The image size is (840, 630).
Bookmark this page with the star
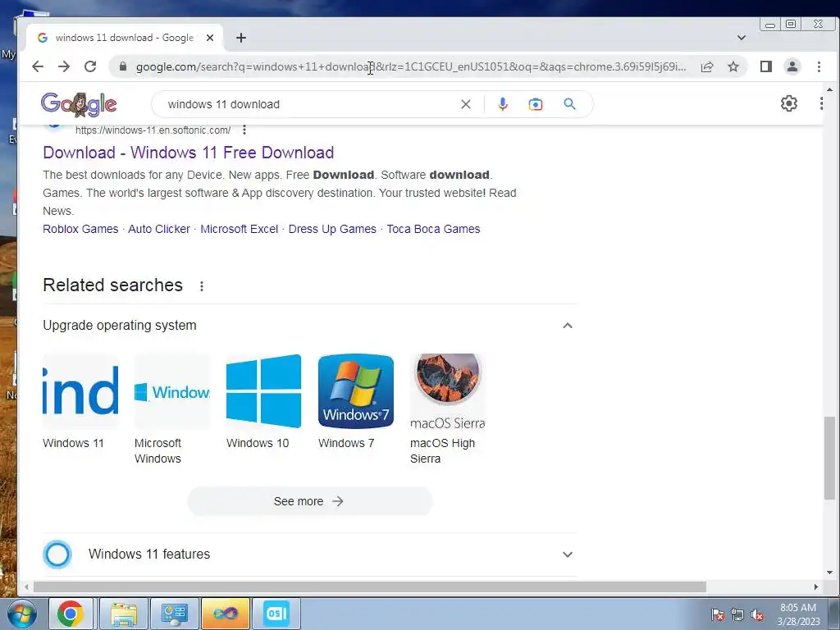point(733,66)
